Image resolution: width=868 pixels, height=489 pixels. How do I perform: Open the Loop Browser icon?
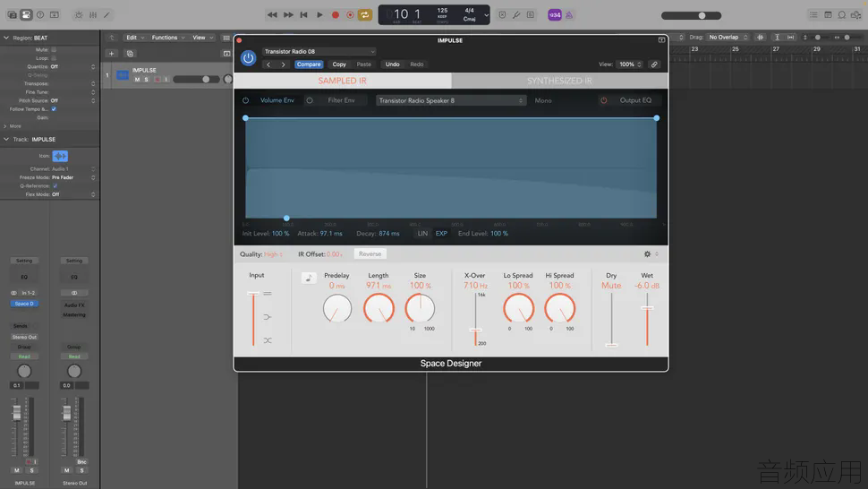click(842, 15)
